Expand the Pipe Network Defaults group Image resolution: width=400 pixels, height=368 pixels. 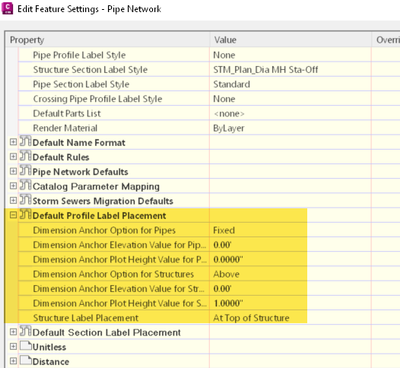(x=13, y=171)
